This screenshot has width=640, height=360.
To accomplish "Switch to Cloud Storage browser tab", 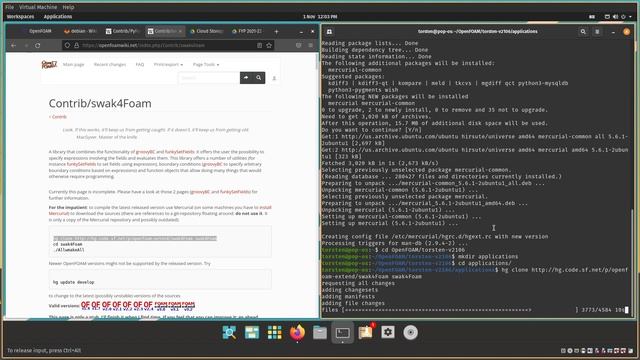I will coord(207,31).
